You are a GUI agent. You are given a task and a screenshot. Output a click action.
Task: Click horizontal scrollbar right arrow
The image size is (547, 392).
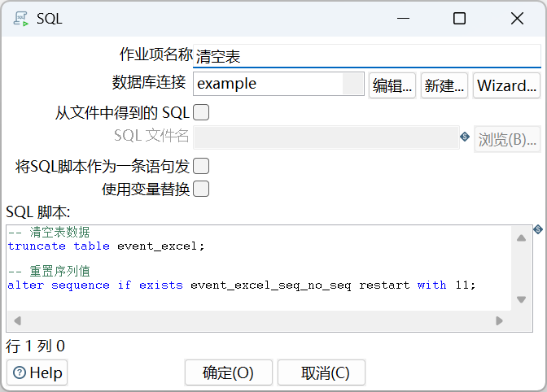click(x=499, y=320)
